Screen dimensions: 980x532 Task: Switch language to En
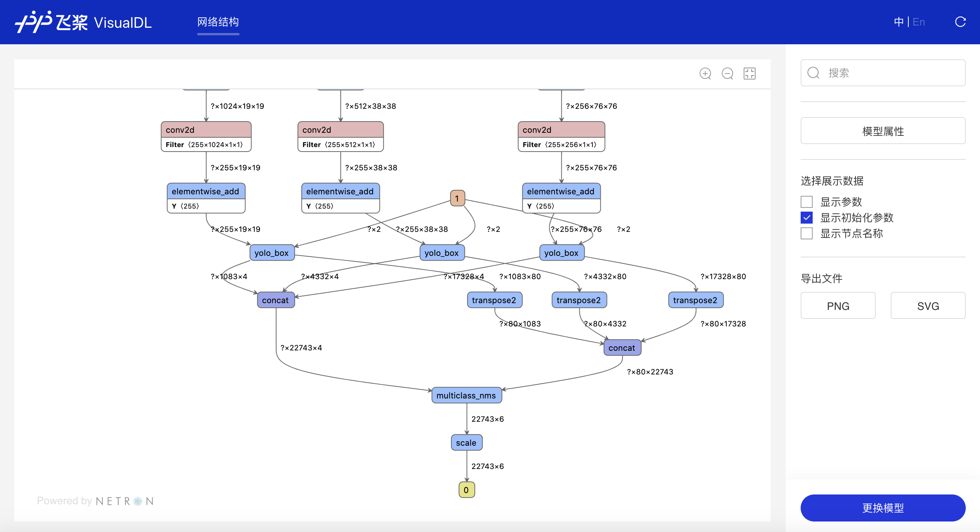tap(918, 22)
